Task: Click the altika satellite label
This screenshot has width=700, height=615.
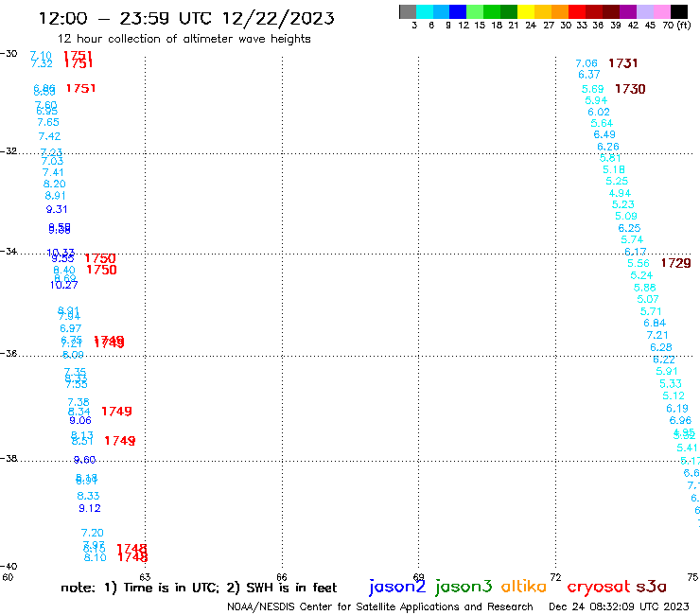Action: 524,586
